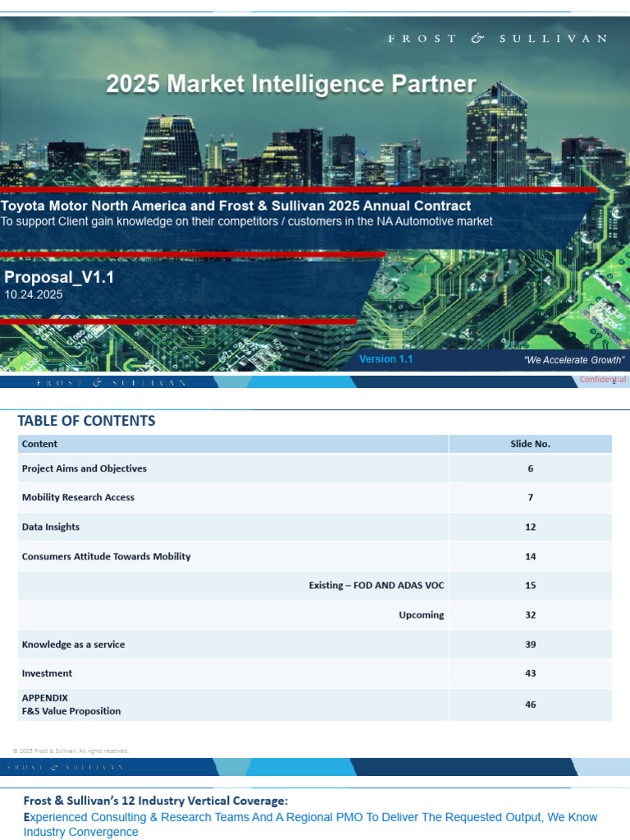Click the Frost & Sullivan footer logo under contents
Viewport: 630px width, 840px height.
(65, 767)
